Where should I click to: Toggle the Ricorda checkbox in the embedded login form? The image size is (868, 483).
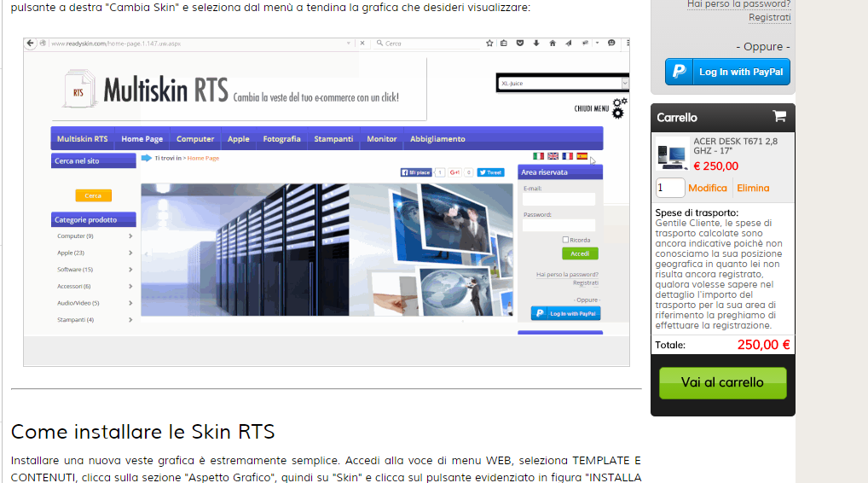565,240
